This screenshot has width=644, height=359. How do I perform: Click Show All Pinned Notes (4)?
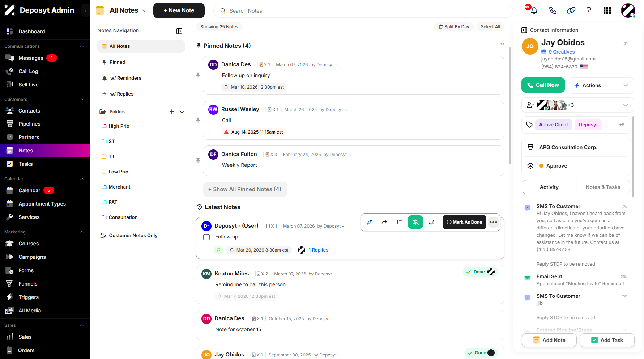point(245,189)
